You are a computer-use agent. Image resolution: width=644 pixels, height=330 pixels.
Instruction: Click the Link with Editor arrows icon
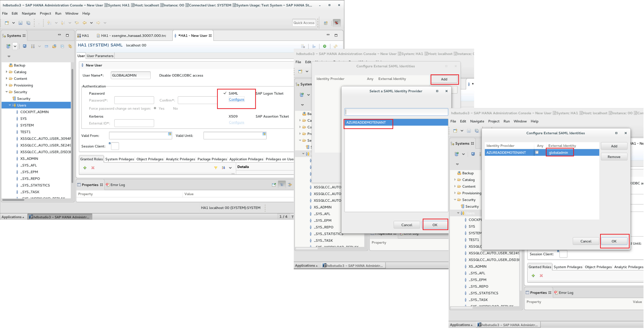click(70, 46)
